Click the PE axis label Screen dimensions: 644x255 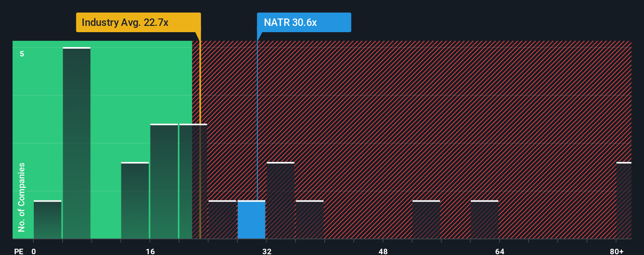pos(19,251)
